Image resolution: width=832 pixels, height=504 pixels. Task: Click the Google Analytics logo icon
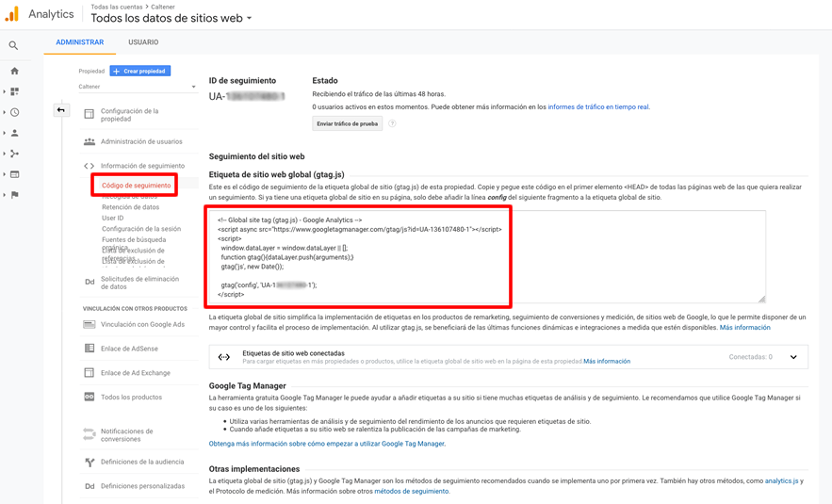pyautogui.click(x=11, y=14)
